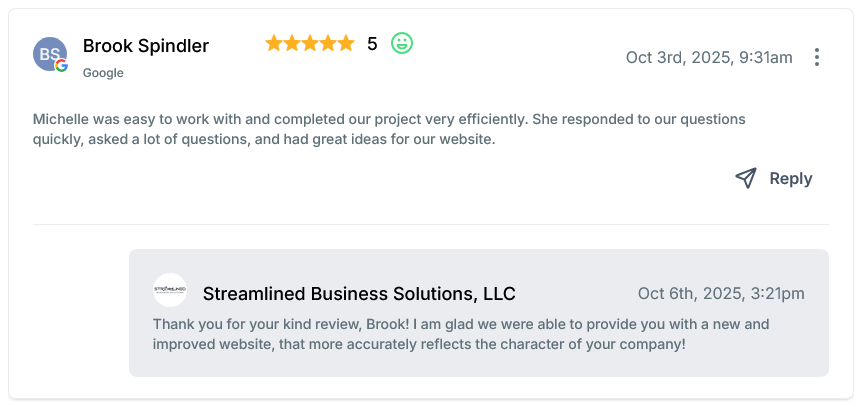864x407 pixels.
Task: Click the Google source label under name
Action: coord(103,73)
